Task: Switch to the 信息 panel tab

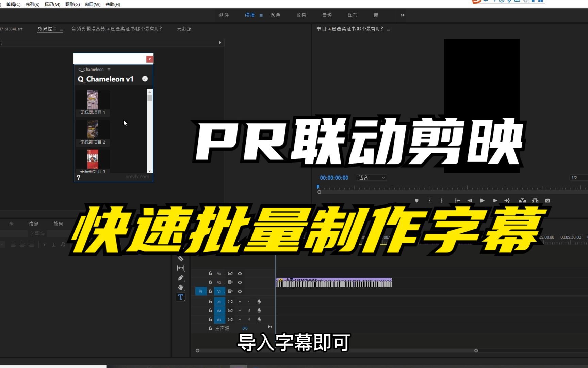Action: [34, 224]
